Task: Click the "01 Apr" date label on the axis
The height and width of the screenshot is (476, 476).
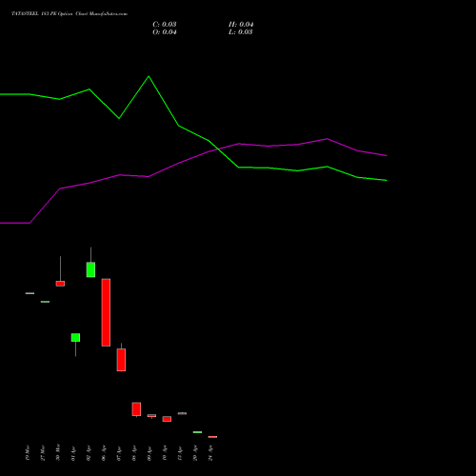Action: click(73, 453)
